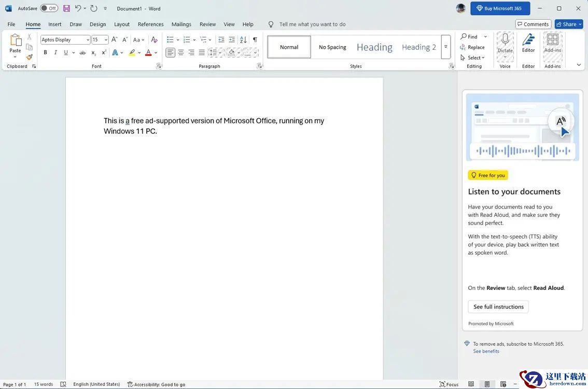Open Replace tool
The height and width of the screenshot is (389, 588).
tap(472, 47)
